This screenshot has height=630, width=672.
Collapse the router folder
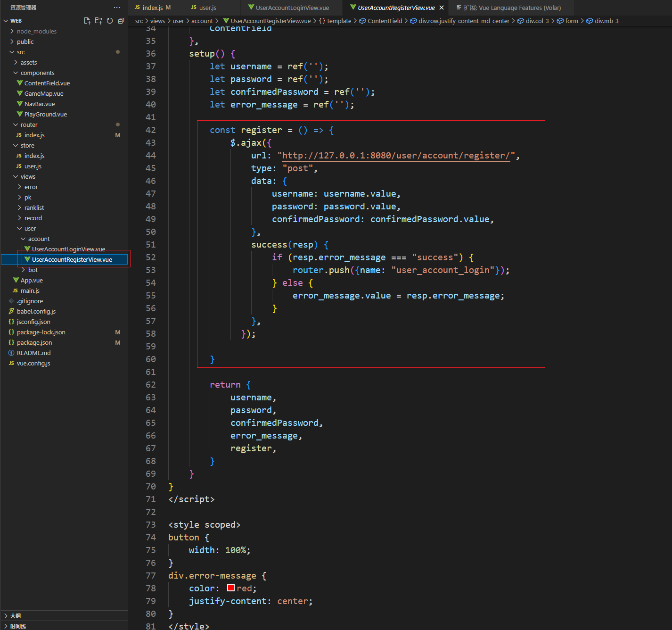29,124
